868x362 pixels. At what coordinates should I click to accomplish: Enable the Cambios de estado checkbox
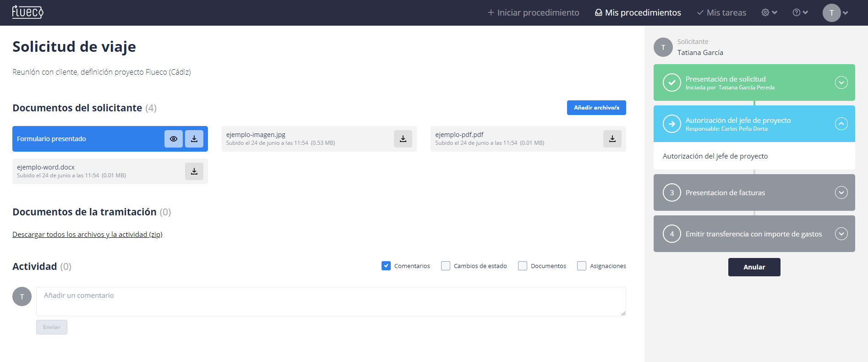point(446,266)
